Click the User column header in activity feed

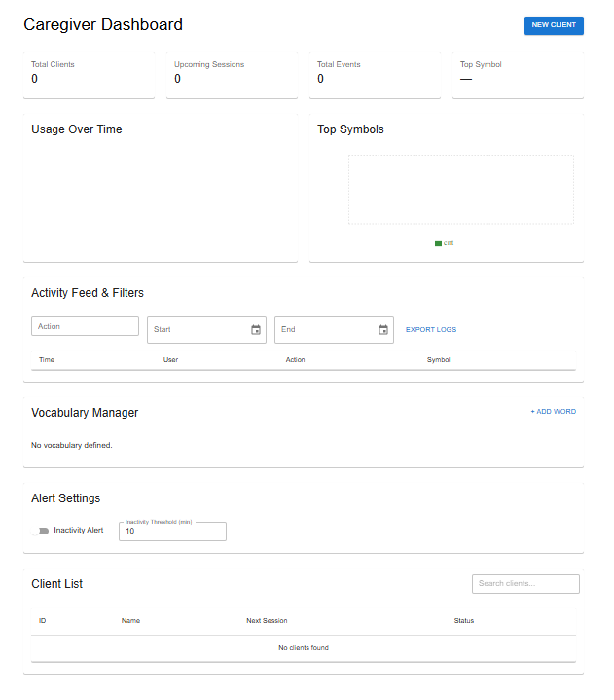coord(170,360)
